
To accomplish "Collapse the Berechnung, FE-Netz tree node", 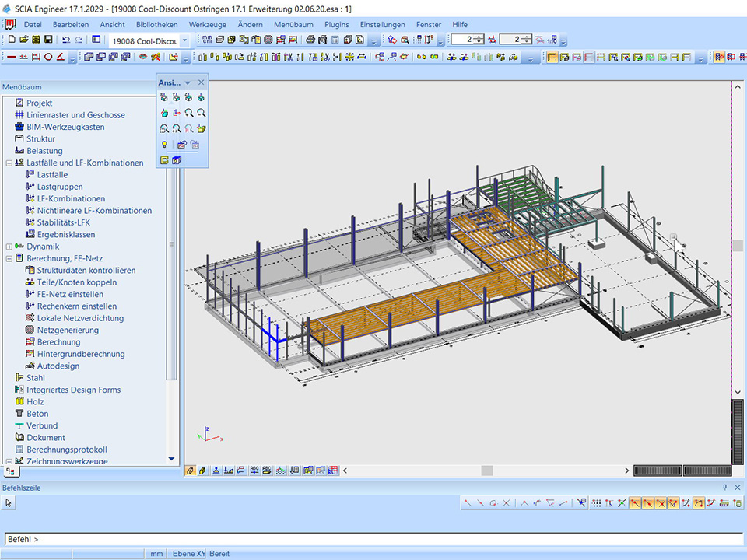I will [x=9, y=258].
